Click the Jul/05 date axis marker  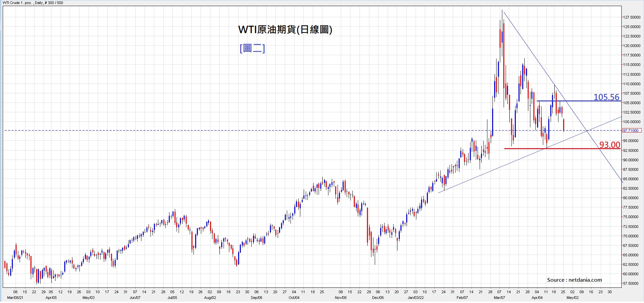[x=172, y=298]
